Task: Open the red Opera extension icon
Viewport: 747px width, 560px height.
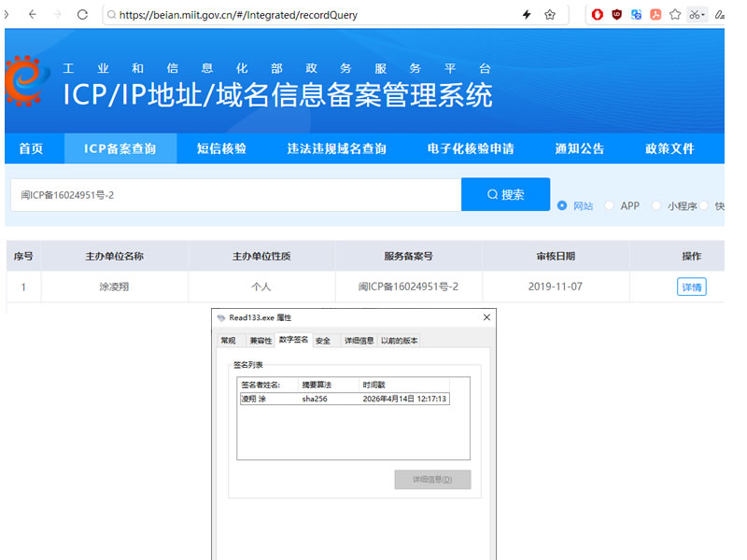Action: 598,15
